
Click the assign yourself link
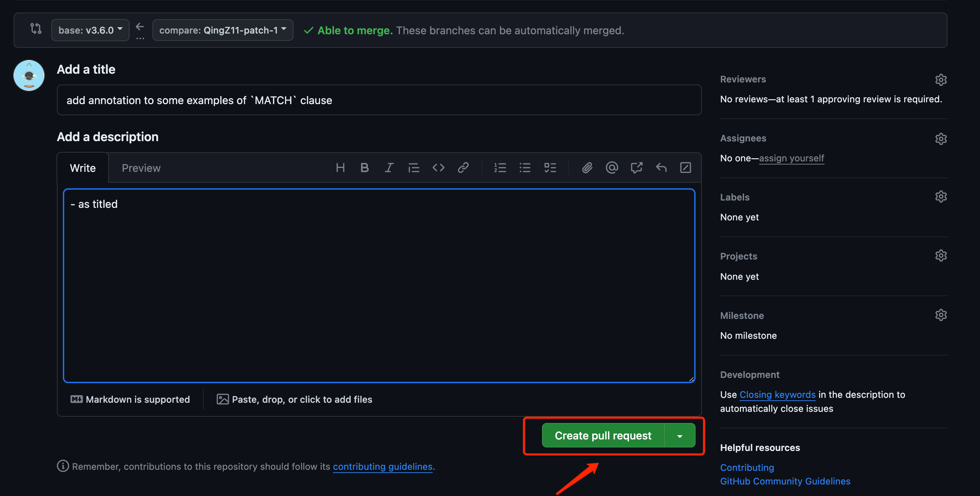tap(791, 158)
